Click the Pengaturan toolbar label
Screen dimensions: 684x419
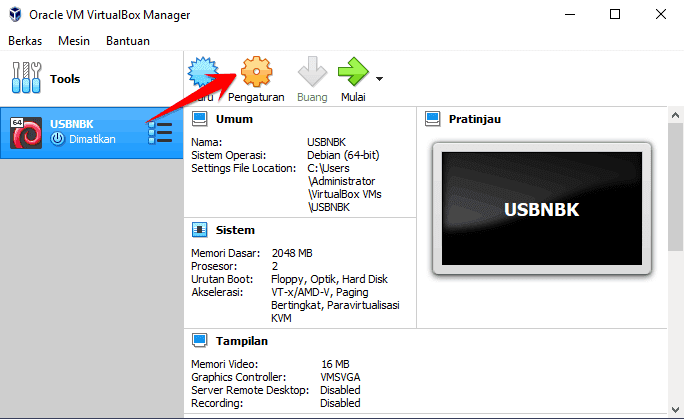point(256,97)
